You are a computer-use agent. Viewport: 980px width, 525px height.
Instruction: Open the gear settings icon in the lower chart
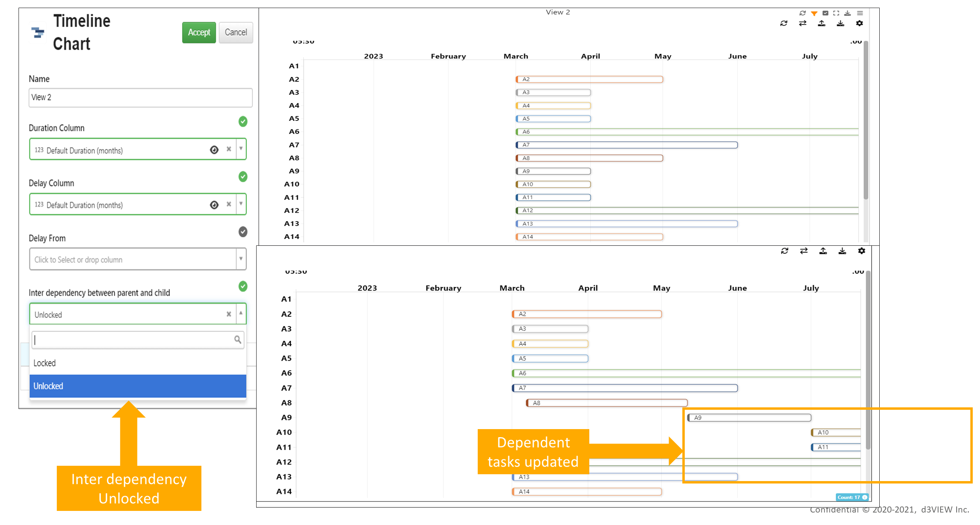coord(862,251)
